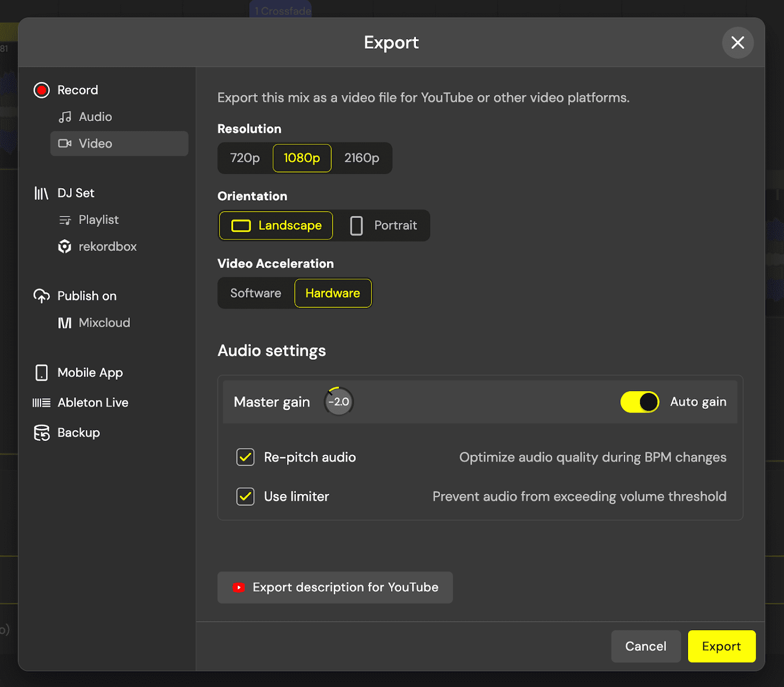
Task: Click the Record section red dot icon
Action: (x=41, y=90)
